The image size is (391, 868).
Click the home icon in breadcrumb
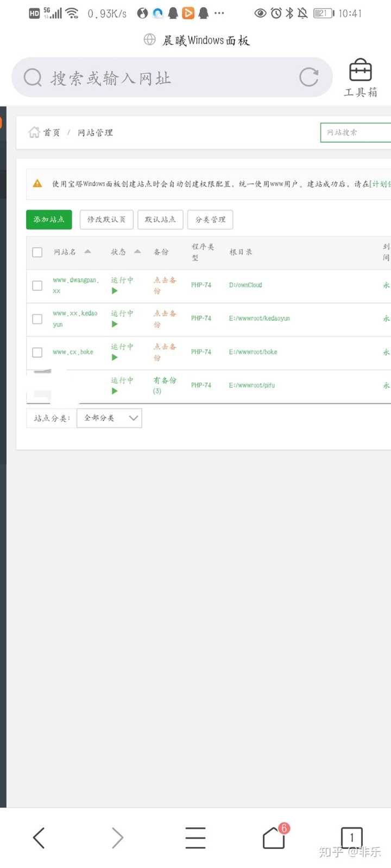[34, 132]
